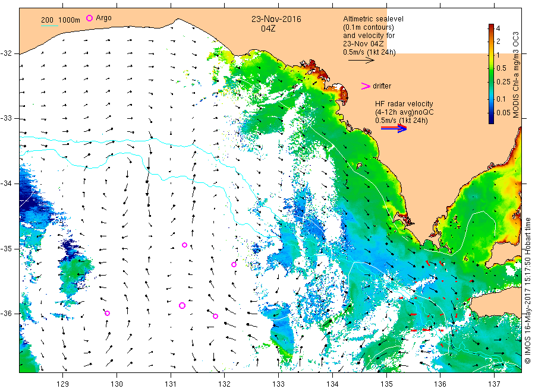
Task: Click the longitude axis label "137"
Action: [x=494, y=384]
